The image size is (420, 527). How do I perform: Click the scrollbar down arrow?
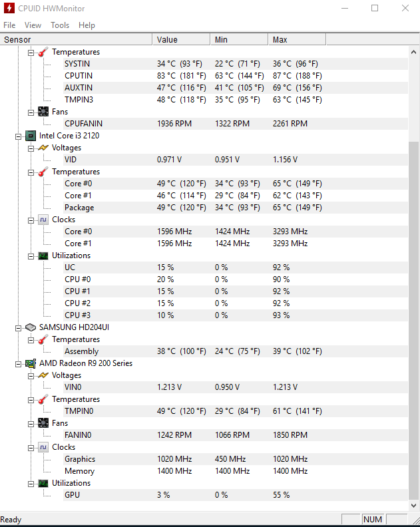(414, 505)
